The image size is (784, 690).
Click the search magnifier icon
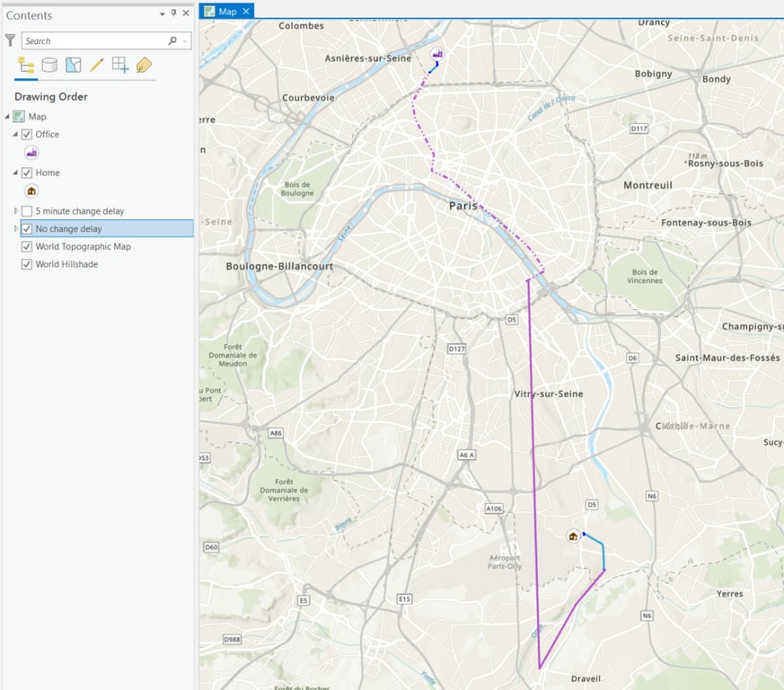click(x=172, y=40)
